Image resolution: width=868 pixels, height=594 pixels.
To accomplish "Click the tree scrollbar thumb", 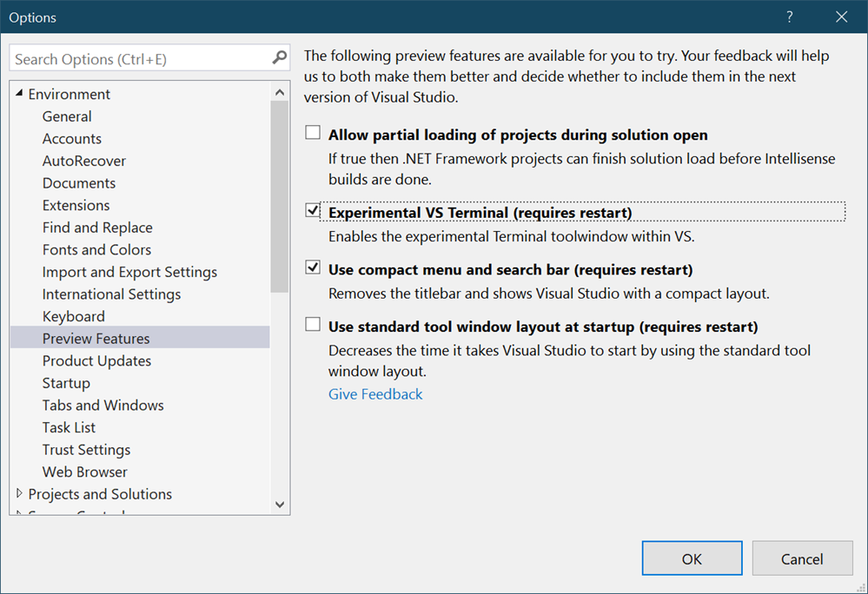I will 280,196.
